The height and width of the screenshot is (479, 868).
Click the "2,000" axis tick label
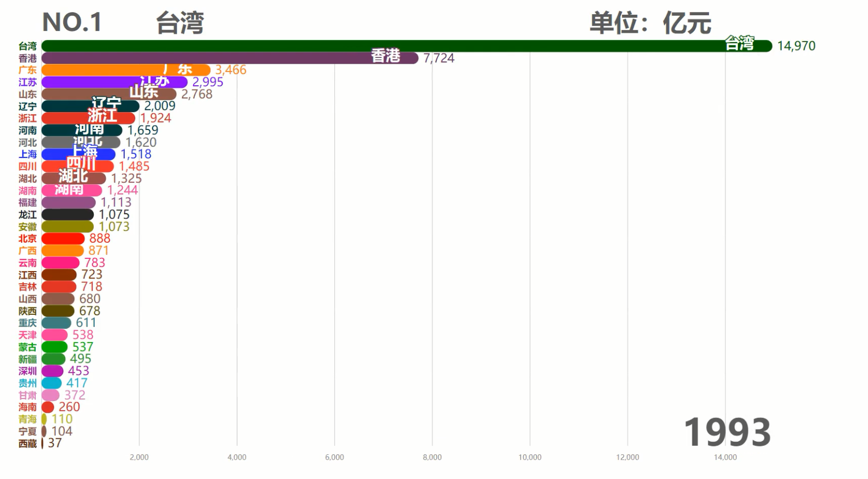[x=139, y=457]
